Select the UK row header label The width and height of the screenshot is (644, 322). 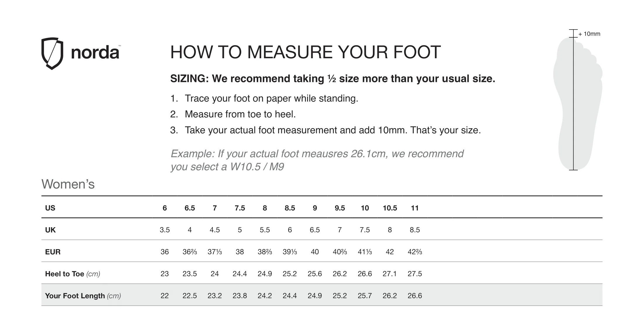click(x=50, y=230)
